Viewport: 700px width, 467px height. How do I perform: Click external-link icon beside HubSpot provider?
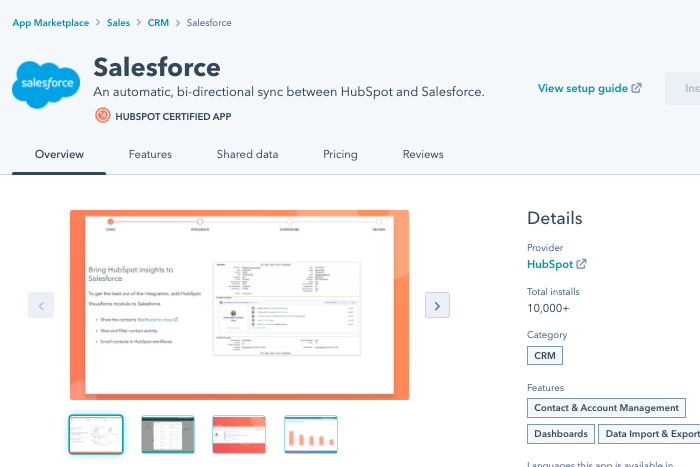[x=581, y=264]
